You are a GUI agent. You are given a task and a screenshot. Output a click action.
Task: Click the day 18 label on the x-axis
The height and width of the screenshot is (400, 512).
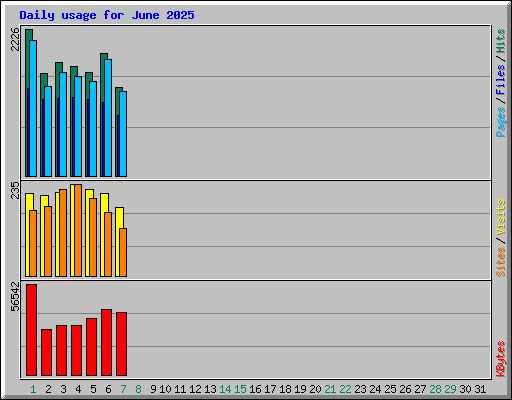285,389
